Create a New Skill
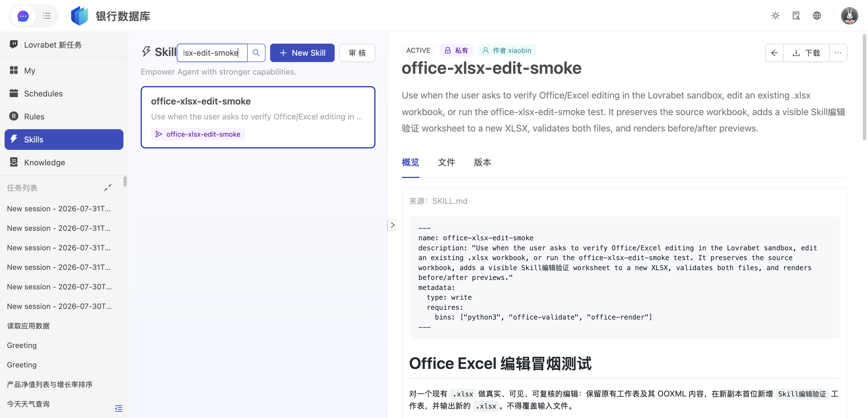Screen dimensions: 868x418 [302, 53]
